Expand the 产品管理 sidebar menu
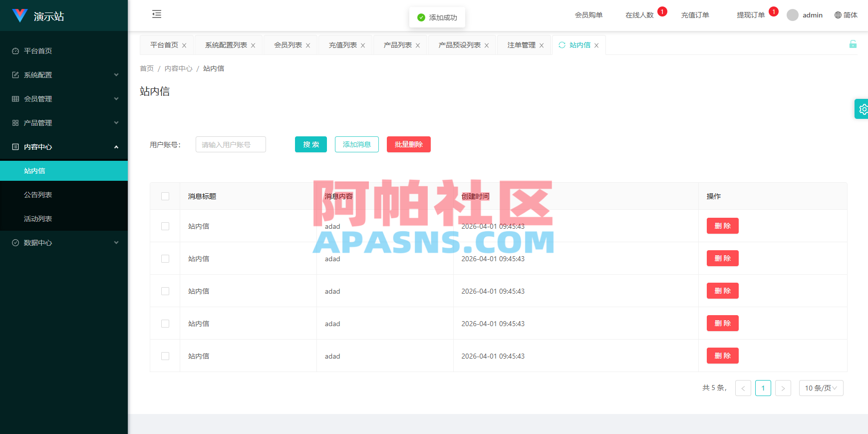The height and width of the screenshot is (434, 868). coord(64,123)
